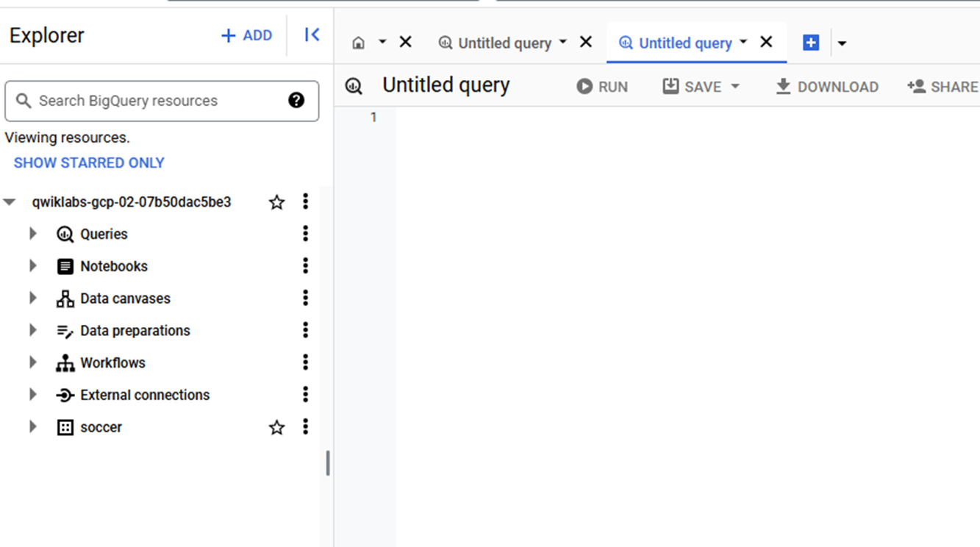Select the Notebooks tree label

point(114,266)
